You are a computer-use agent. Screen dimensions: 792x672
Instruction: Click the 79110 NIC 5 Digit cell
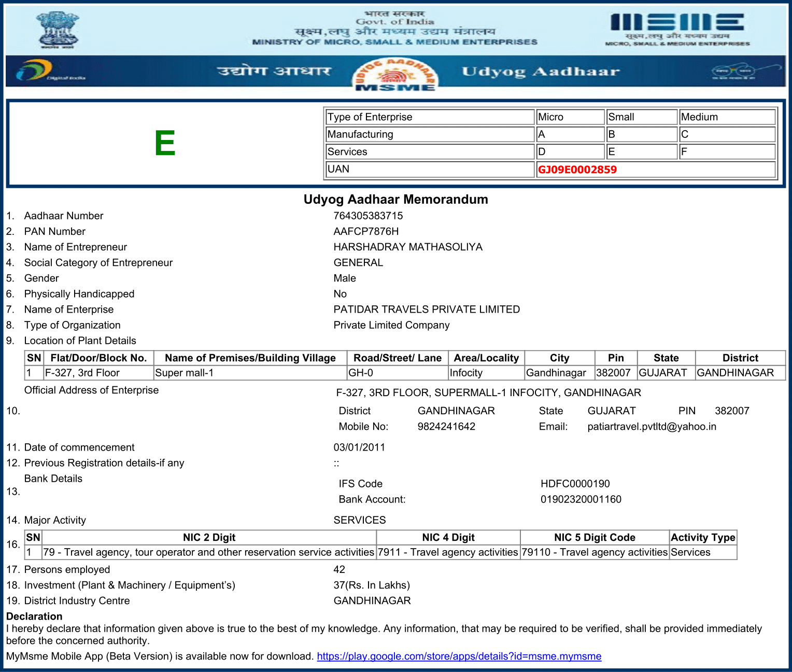[595, 552]
